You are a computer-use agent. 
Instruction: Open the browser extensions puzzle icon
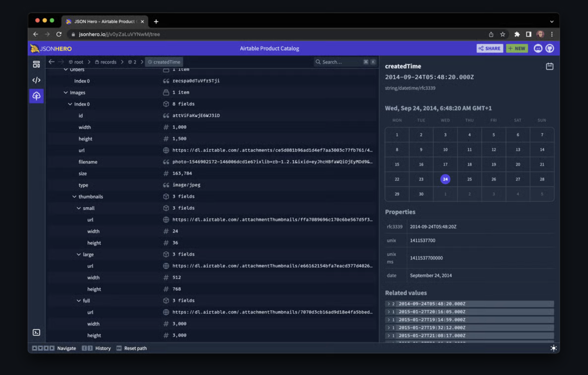[x=517, y=34]
